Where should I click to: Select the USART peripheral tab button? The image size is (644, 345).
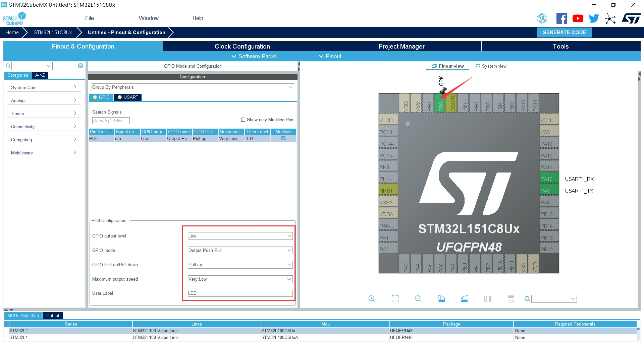point(128,97)
